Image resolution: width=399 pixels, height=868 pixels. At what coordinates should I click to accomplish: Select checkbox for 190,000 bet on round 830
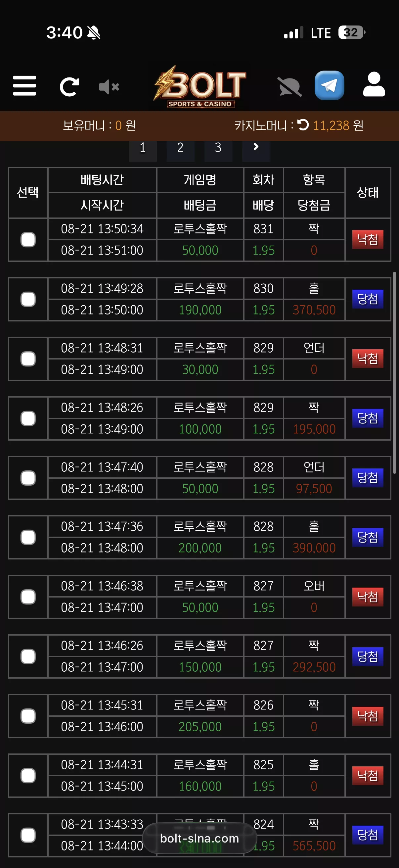pos(28,299)
